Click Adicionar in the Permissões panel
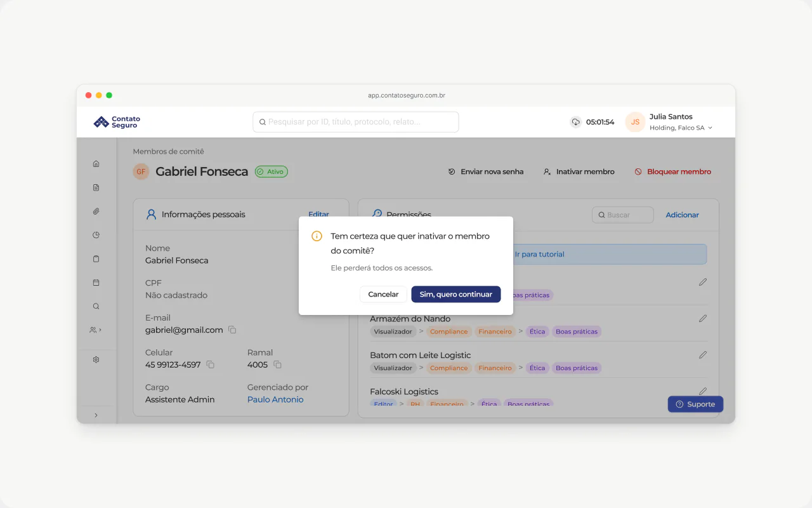This screenshot has width=812, height=508. point(683,215)
